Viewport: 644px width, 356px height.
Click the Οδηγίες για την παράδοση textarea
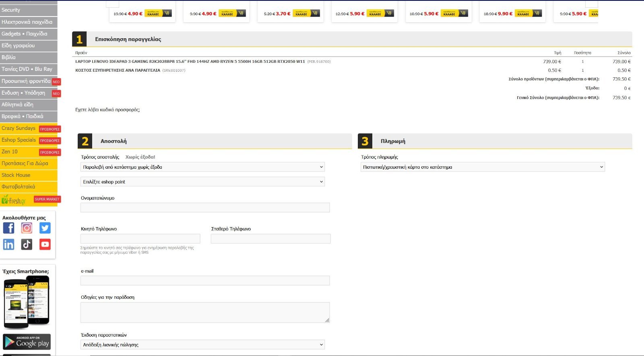click(205, 313)
